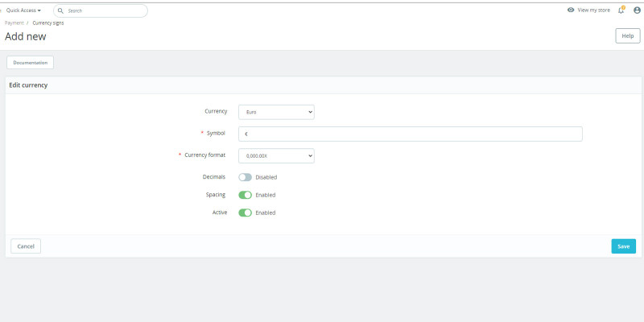Viewport: 644px width, 322px height.
Task: Open the Quick Access dropdown menu
Action: 23,10
